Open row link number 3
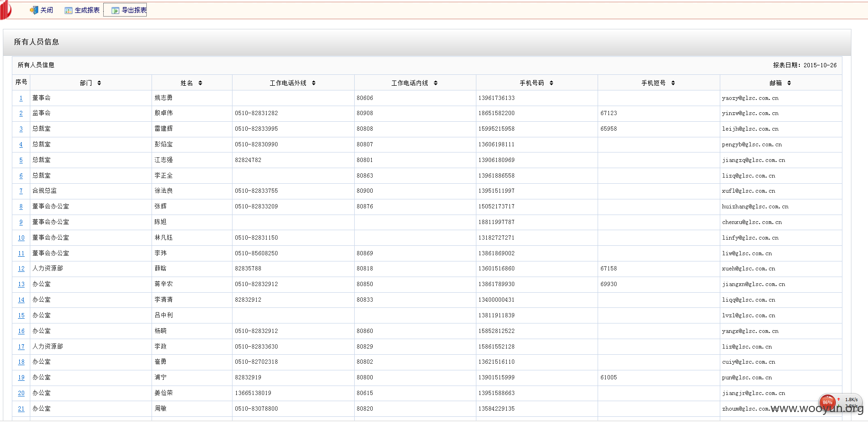 (x=21, y=129)
